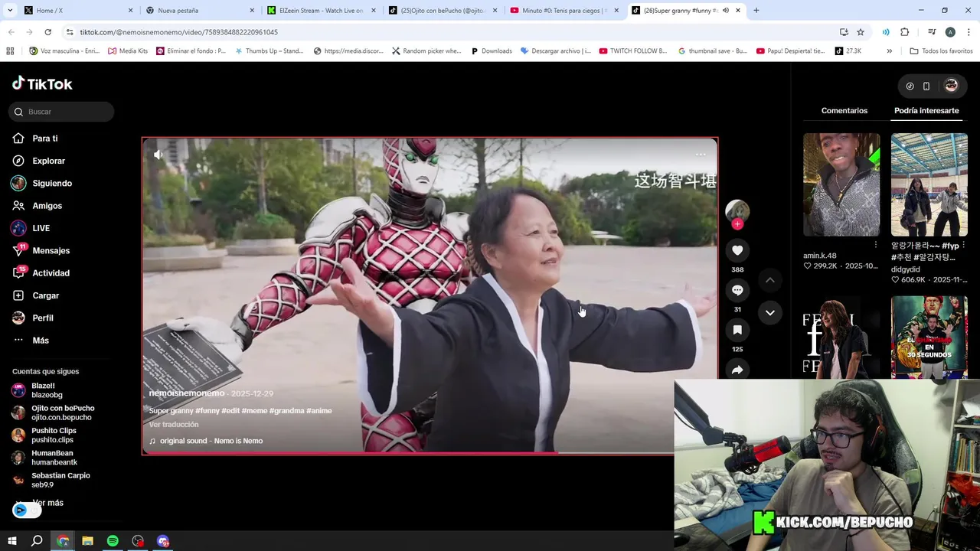Expand Ver más followed accounts

pyautogui.click(x=47, y=503)
